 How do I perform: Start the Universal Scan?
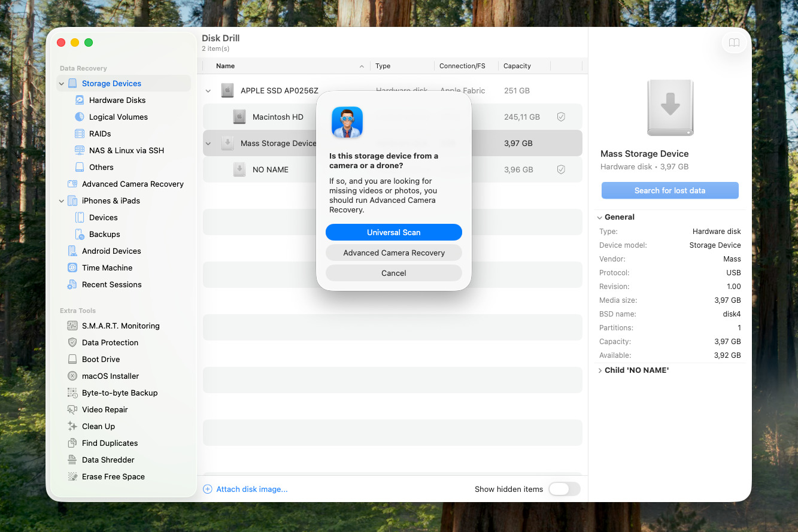pyautogui.click(x=394, y=232)
